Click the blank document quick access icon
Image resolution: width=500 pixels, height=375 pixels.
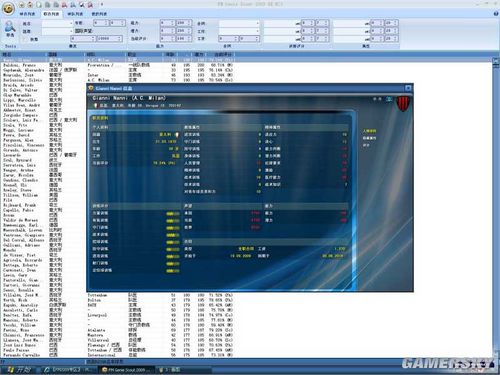click(x=39, y=5)
